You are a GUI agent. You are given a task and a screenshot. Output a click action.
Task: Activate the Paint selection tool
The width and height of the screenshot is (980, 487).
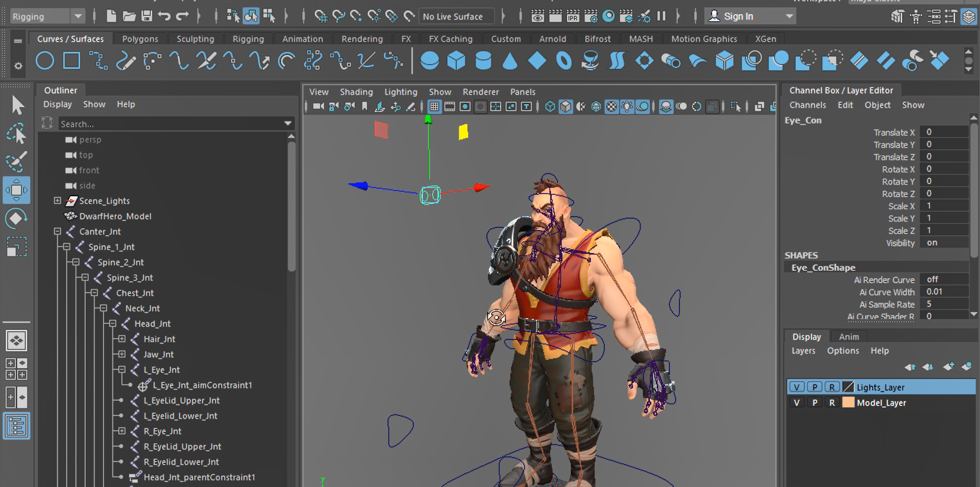click(17, 161)
